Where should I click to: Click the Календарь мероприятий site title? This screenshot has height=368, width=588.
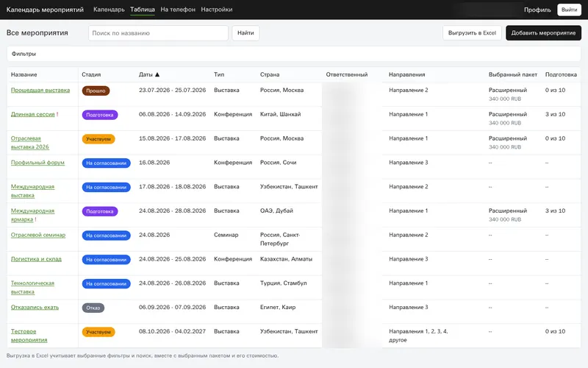coord(45,10)
